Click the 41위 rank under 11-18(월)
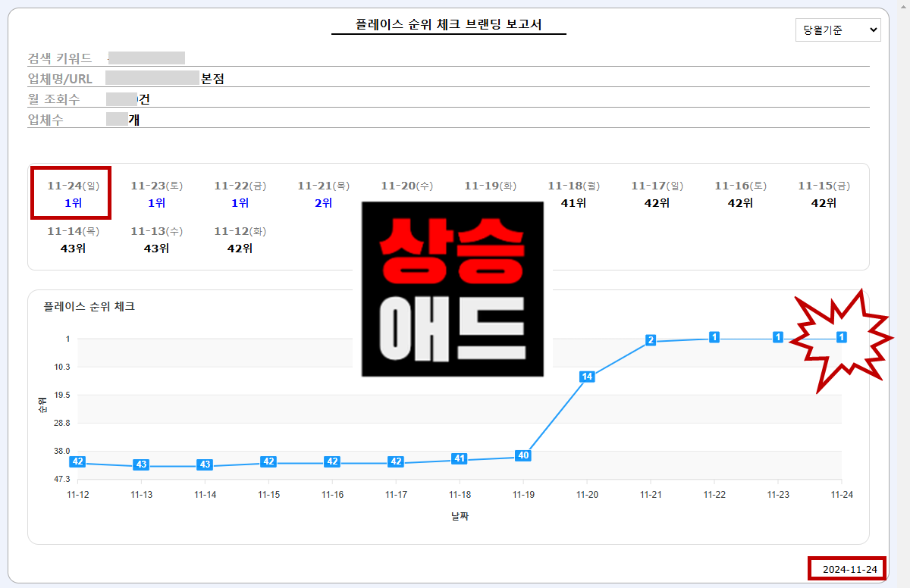The width and height of the screenshot is (910, 588). 573,203
